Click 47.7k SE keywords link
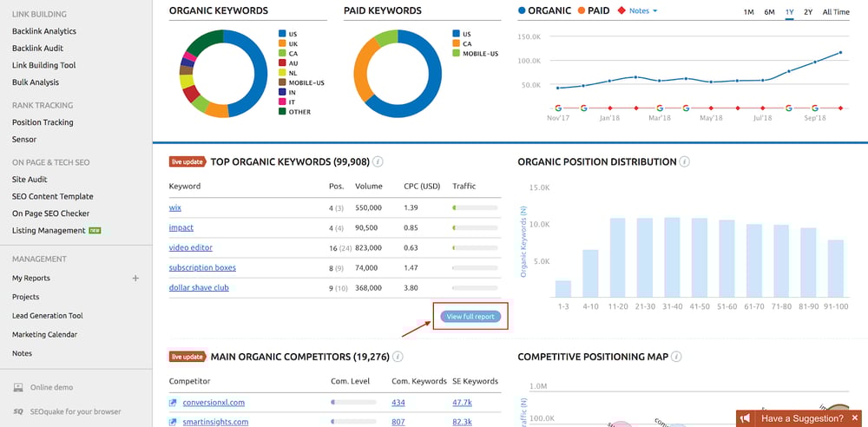Viewport: 868px width, 427px height. pos(463,403)
